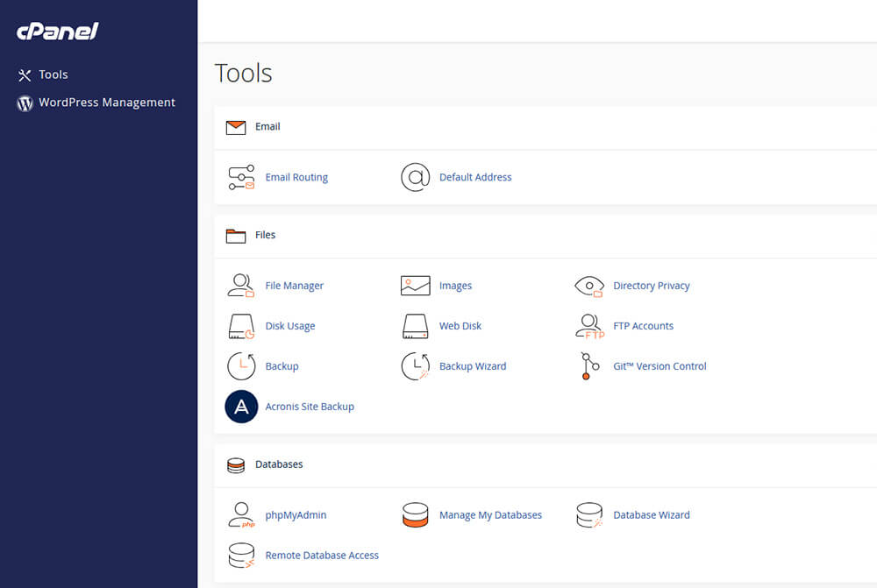Click the Default Address at-sign icon
877x588 pixels.
click(x=415, y=177)
